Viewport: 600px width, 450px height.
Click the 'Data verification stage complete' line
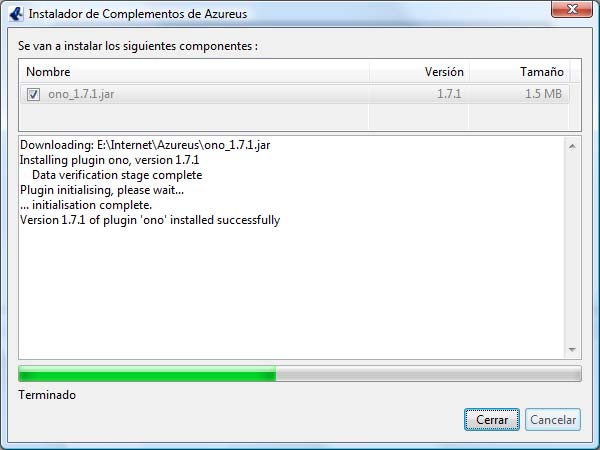click(x=117, y=175)
